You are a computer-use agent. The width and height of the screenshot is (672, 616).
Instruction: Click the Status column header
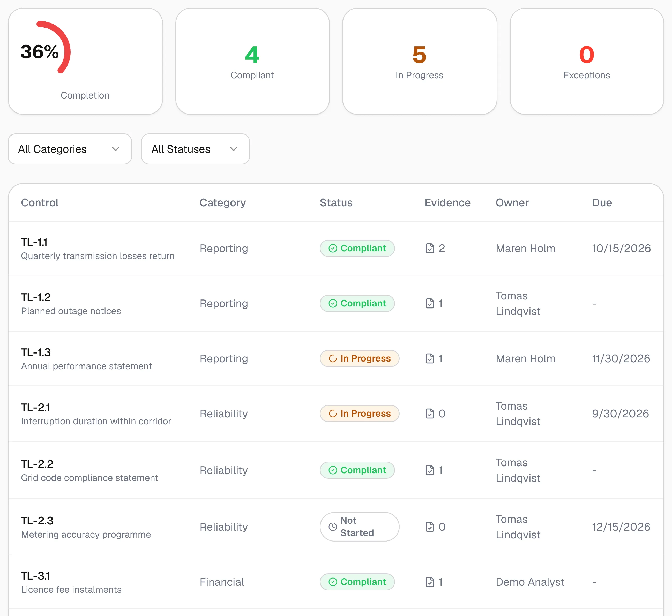[x=336, y=203]
